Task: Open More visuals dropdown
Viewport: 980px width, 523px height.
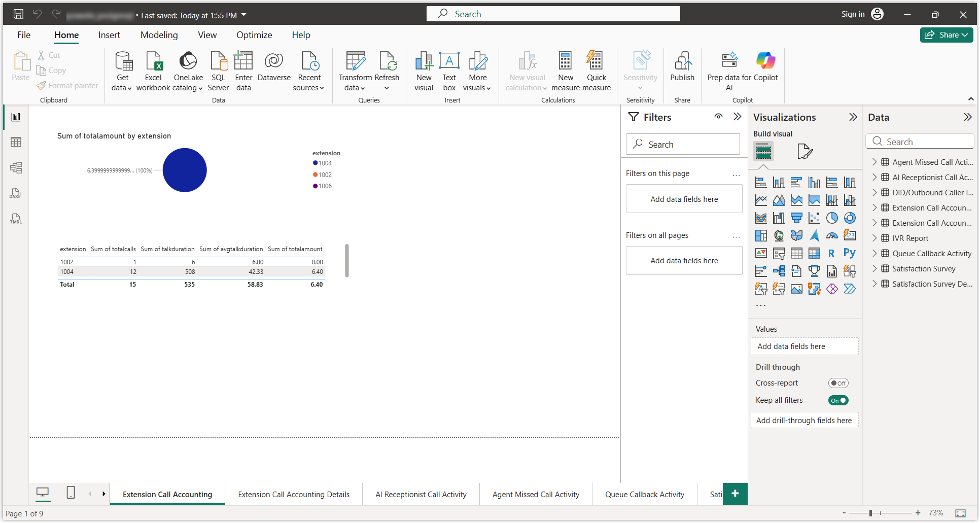Action: click(x=477, y=71)
